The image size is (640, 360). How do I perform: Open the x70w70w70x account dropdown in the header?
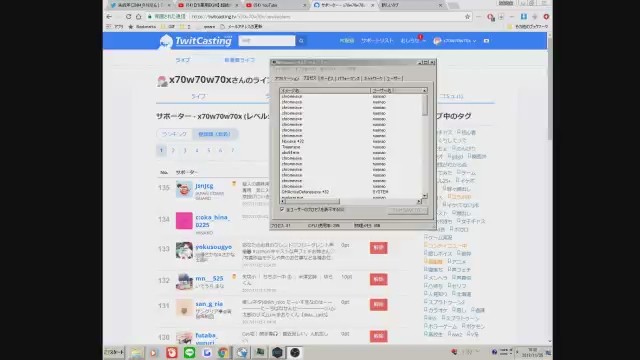point(455,41)
